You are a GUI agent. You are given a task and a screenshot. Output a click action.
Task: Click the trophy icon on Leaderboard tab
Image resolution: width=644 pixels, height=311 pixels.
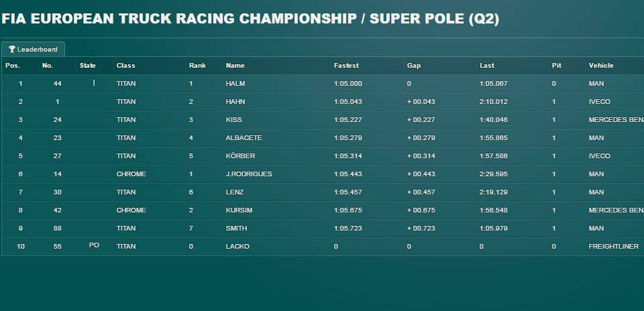point(12,49)
